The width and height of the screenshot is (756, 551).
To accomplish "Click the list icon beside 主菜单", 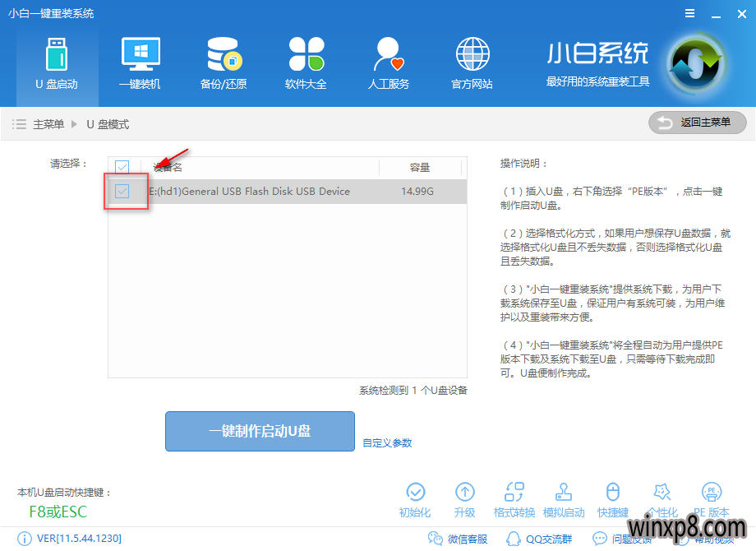I will click(19, 124).
